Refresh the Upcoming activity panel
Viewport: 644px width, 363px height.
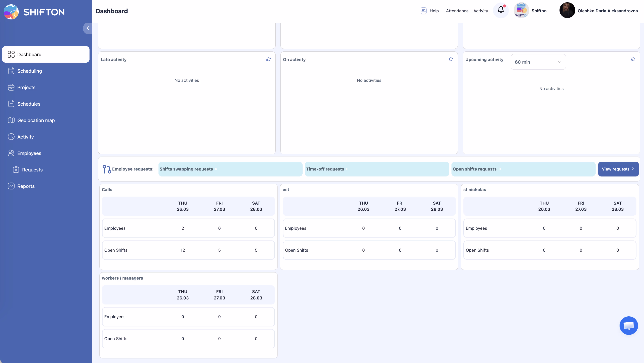tap(633, 59)
